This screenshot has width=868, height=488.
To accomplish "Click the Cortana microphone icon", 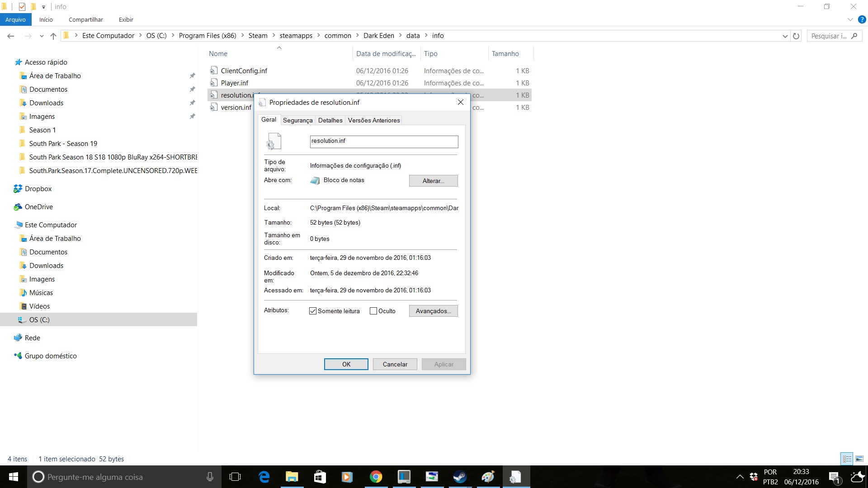I will 210,477.
